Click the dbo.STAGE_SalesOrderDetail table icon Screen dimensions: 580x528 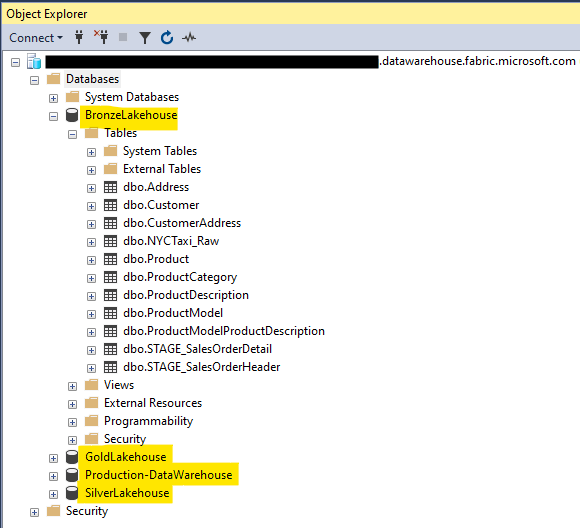click(x=110, y=349)
